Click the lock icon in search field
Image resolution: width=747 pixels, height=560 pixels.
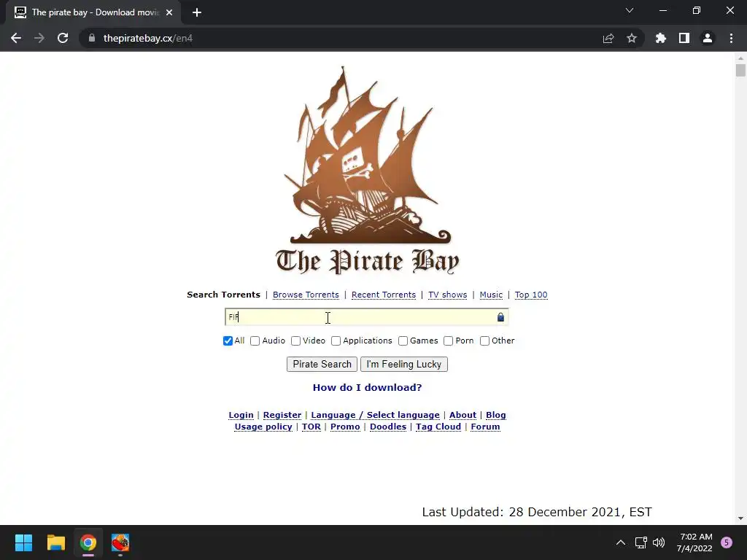[x=500, y=317]
